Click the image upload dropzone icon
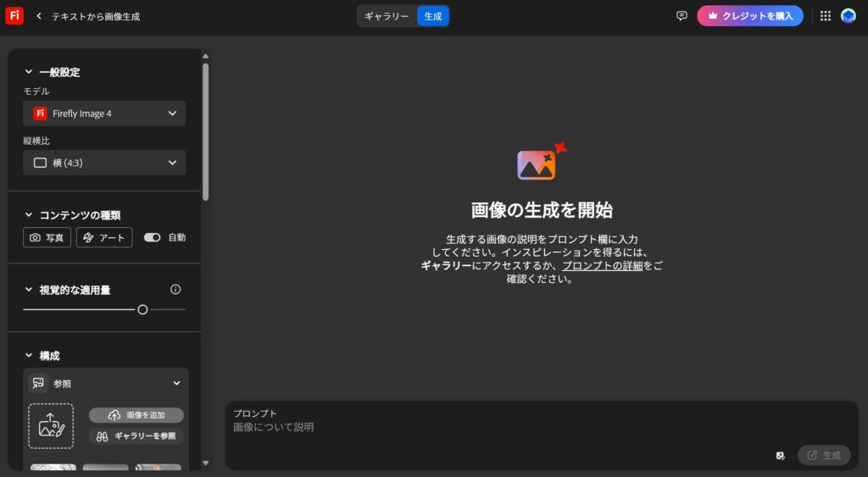868x477 pixels. coord(51,426)
